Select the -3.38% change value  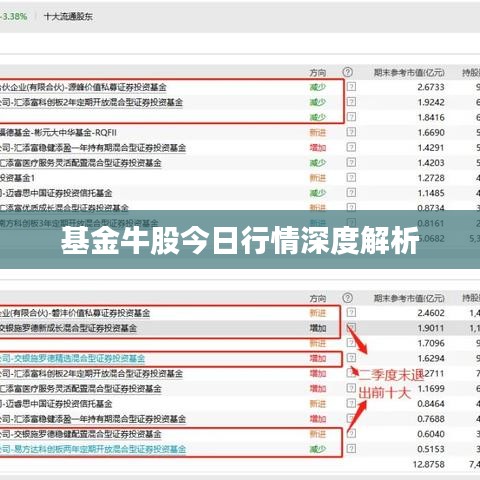[13, 16]
